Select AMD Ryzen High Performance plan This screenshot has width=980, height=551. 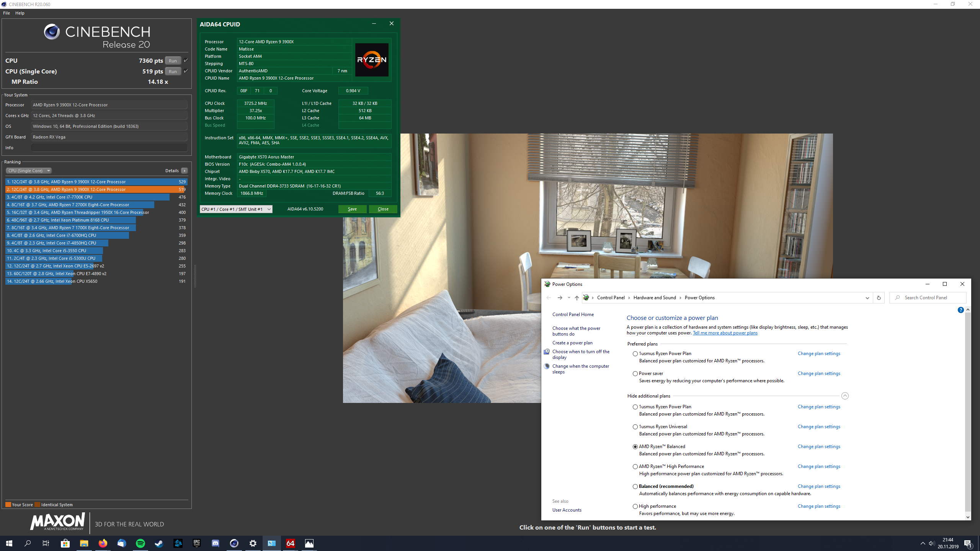pos(635,466)
